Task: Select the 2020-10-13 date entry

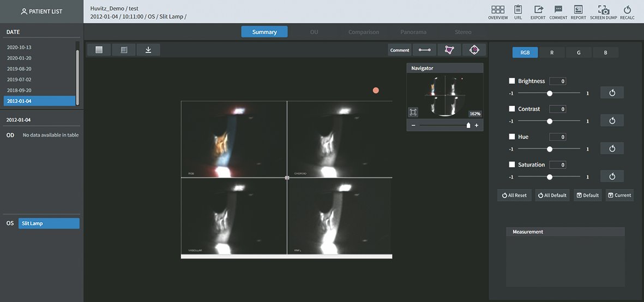Action: pos(19,48)
